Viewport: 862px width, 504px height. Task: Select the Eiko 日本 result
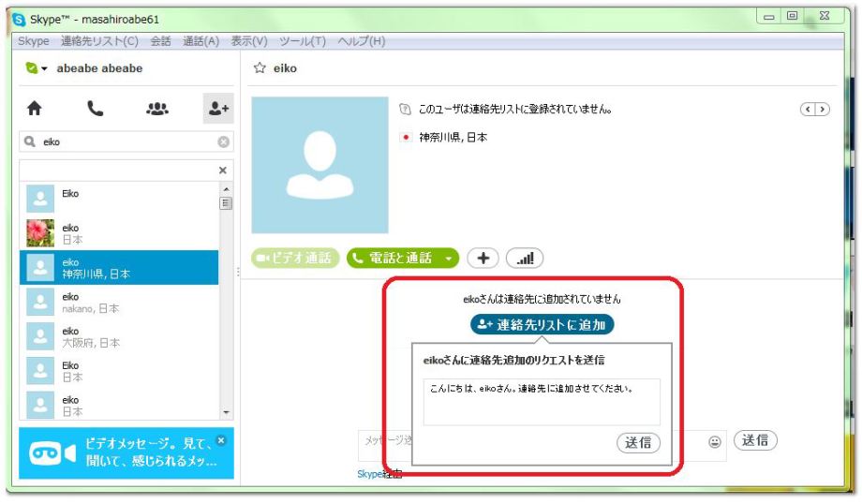119,371
